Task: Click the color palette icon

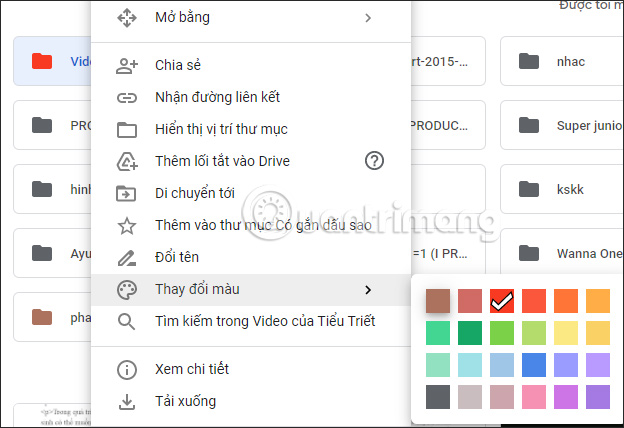Action: coord(127,290)
